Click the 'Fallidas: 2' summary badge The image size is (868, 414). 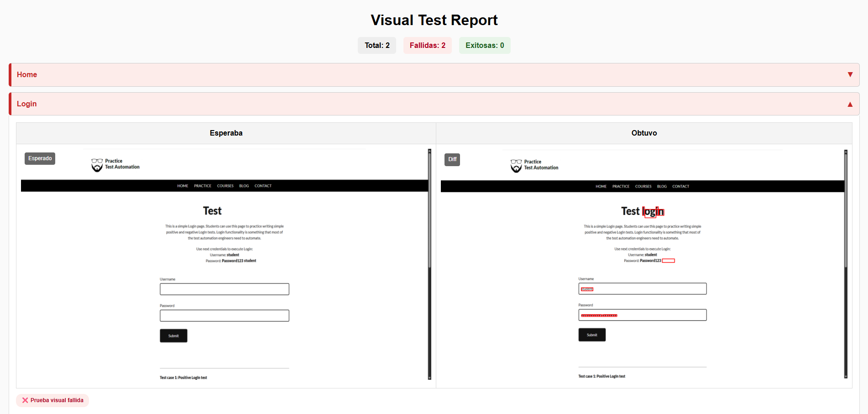427,45
